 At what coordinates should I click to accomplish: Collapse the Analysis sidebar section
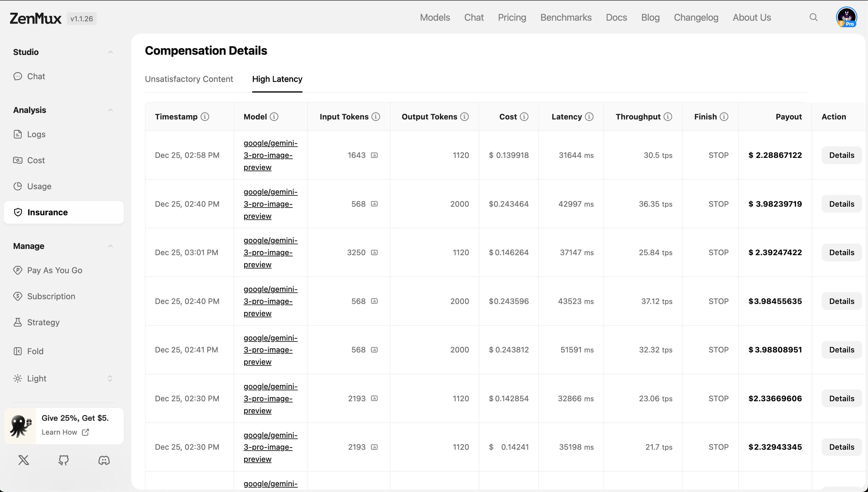[x=110, y=110]
